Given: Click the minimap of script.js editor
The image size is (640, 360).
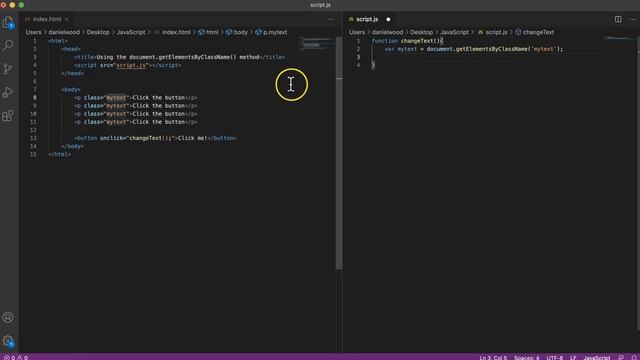Looking at the screenshot, I should (x=619, y=38).
